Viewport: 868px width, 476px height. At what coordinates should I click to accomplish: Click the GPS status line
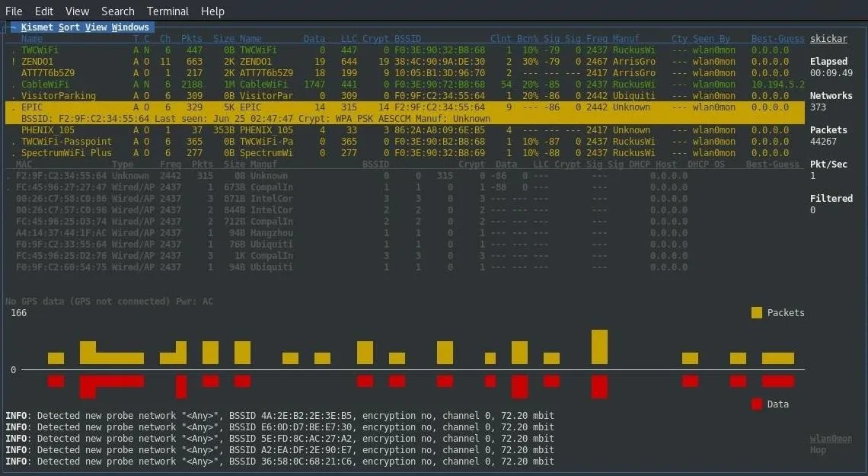coord(110,302)
